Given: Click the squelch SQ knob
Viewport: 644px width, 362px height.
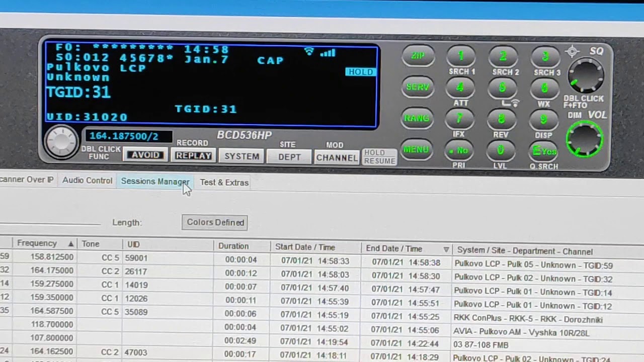Looking at the screenshot, I should point(586,75).
